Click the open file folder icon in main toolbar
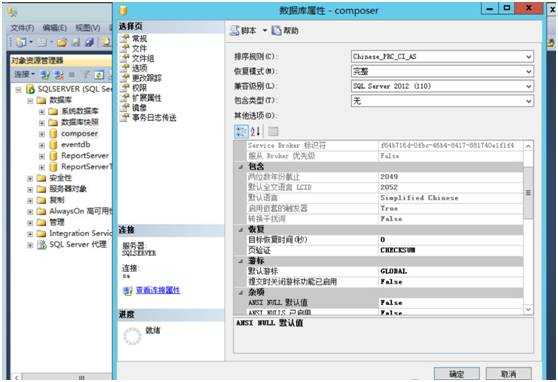558x382 pixels. pos(62,43)
